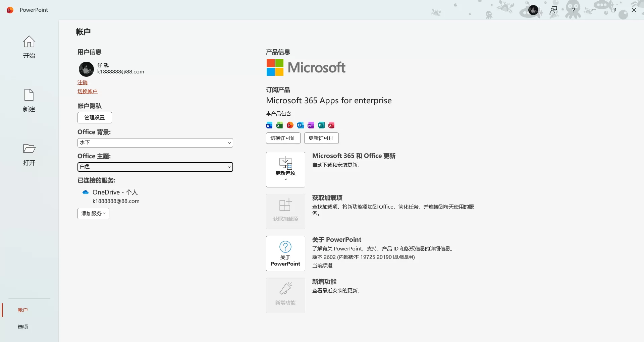Expand the 更新选项 chevron on the update tile

(x=285, y=179)
